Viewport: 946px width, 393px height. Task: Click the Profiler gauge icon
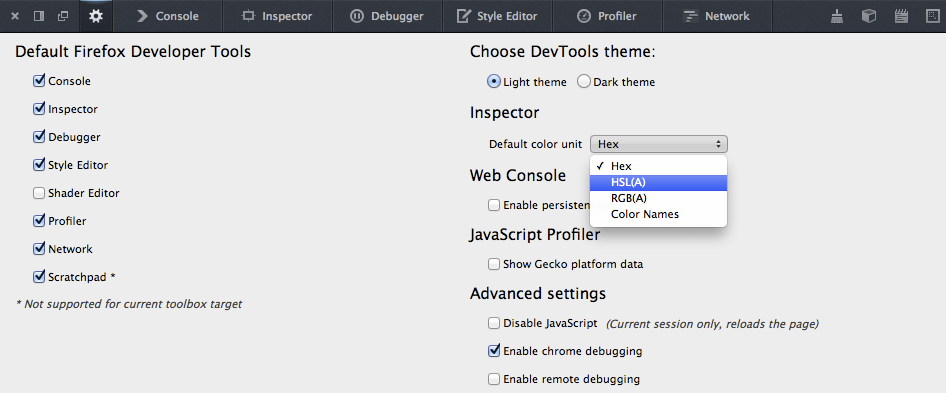[583, 16]
